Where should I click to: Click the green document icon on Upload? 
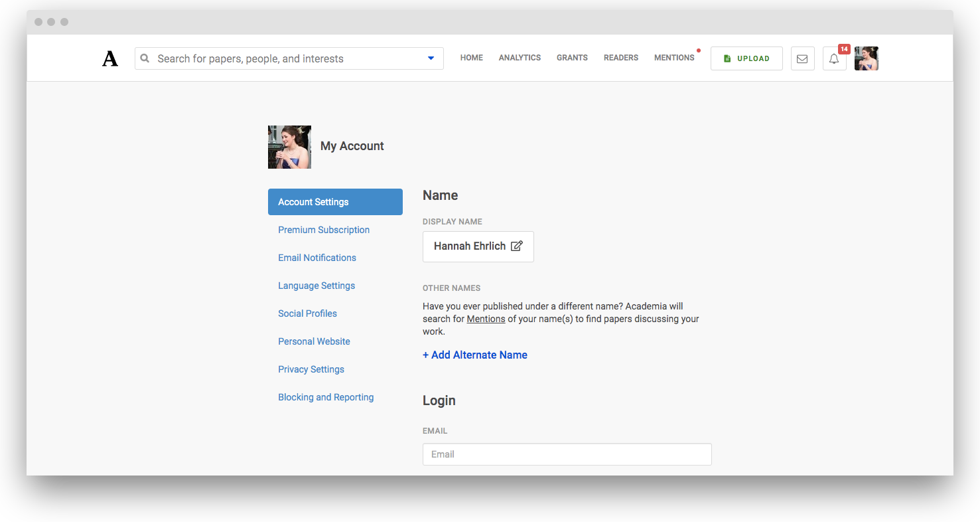pos(729,58)
